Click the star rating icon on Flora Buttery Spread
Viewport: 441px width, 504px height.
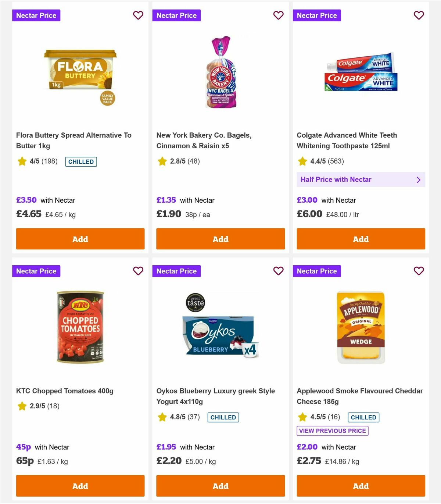click(x=22, y=161)
